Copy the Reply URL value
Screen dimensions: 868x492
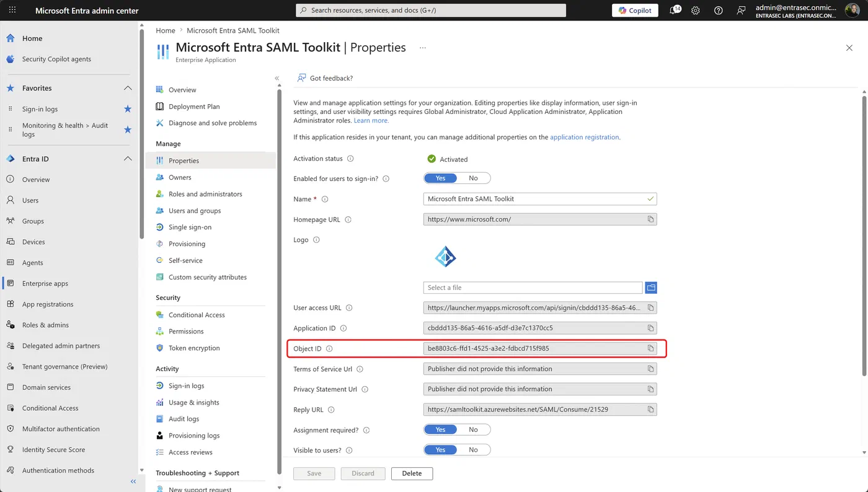[650, 410]
